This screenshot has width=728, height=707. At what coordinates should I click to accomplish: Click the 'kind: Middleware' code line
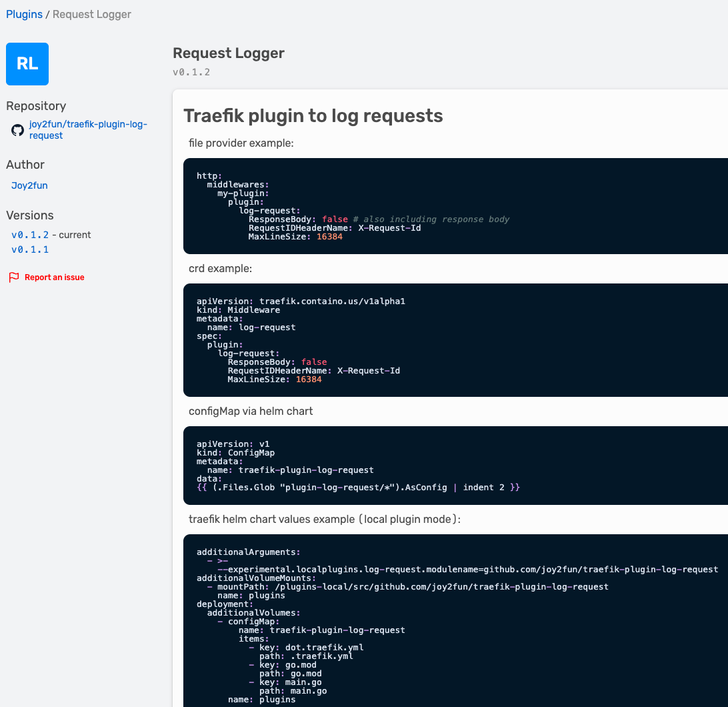click(238, 310)
